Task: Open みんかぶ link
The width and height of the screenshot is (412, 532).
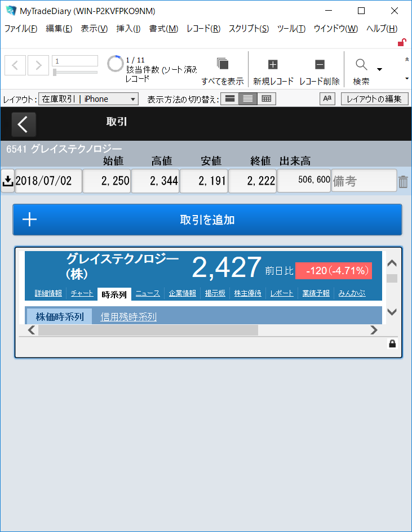Action: (x=352, y=293)
